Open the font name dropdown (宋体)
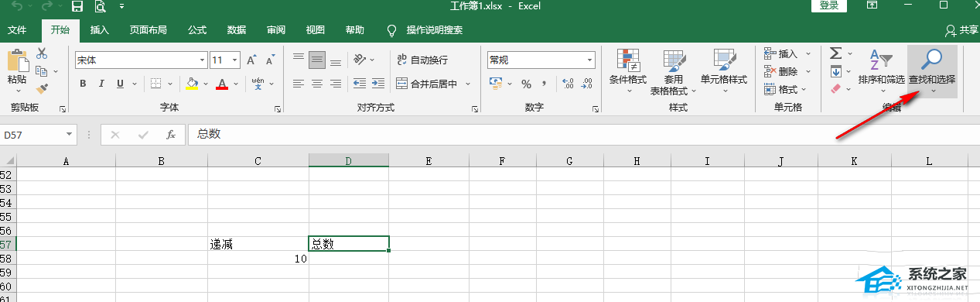The image size is (980, 302). coord(203,60)
